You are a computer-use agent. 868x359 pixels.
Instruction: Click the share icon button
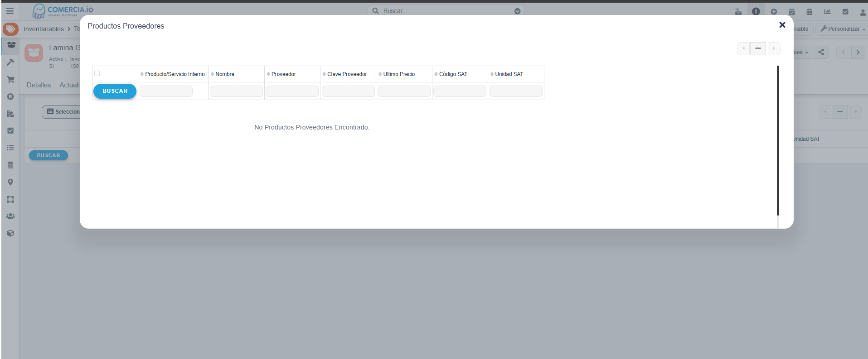(821, 52)
